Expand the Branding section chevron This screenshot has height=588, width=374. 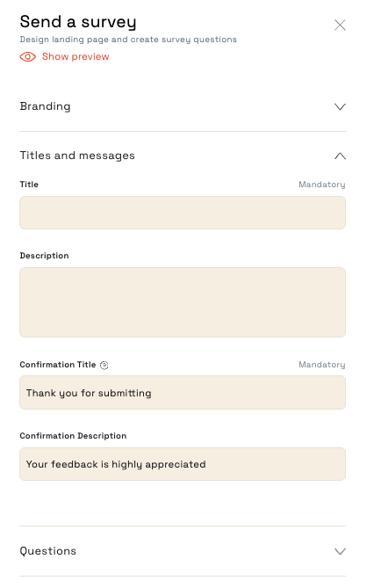(x=340, y=107)
